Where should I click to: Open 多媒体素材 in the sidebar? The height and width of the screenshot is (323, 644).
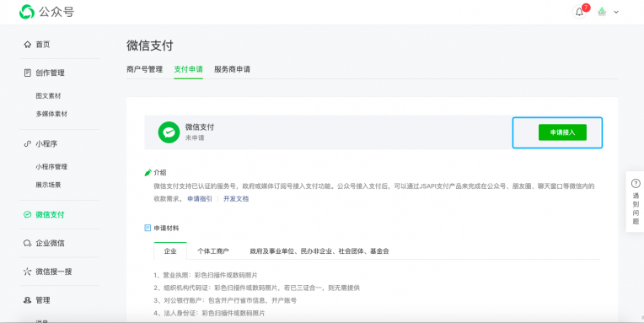pyautogui.click(x=51, y=114)
